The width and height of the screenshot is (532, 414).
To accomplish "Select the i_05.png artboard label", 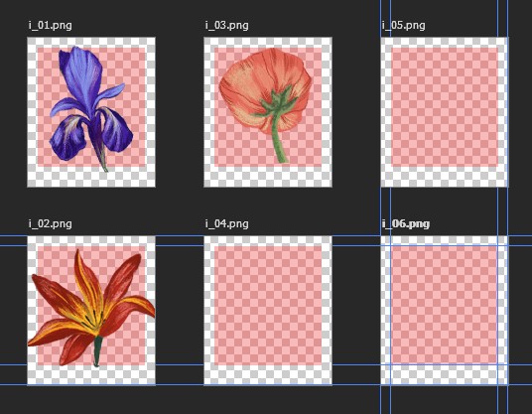I will point(403,26).
